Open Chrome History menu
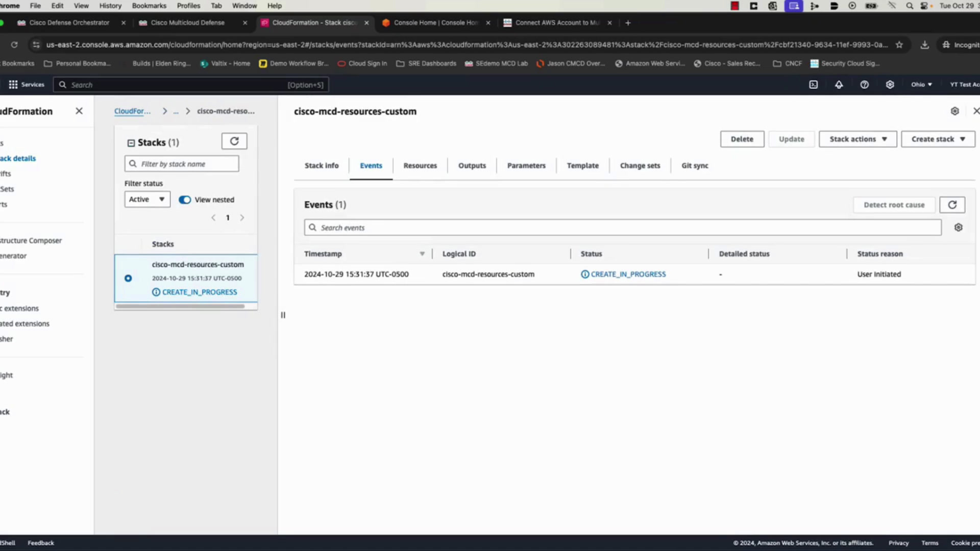This screenshot has width=980, height=551. [110, 6]
